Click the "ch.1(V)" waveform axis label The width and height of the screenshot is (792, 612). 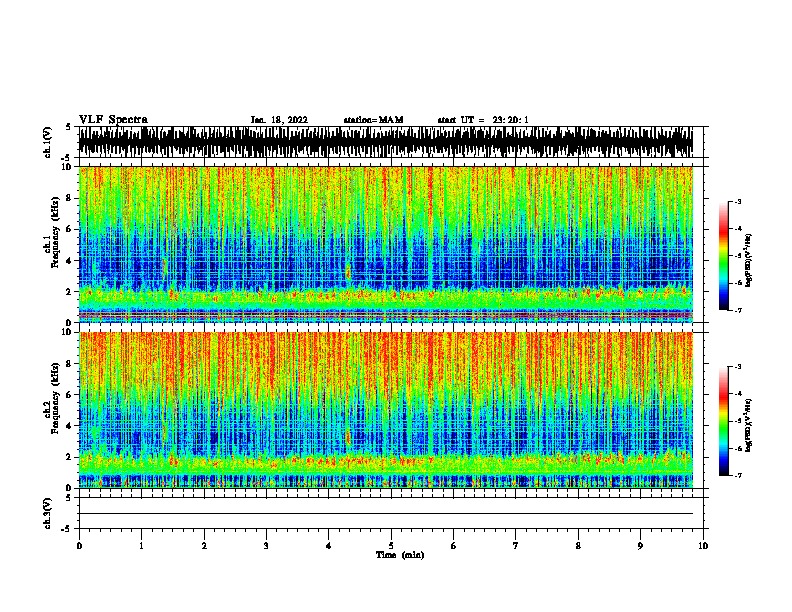[47, 142]
